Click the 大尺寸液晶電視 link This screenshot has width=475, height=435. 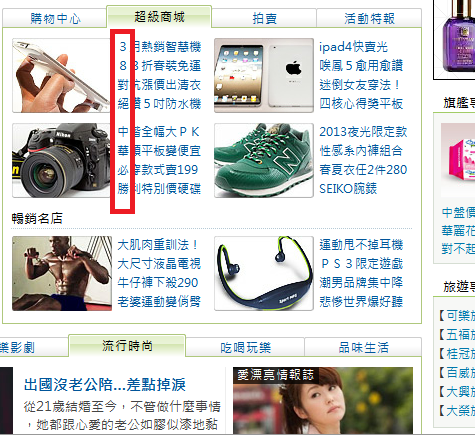tap(159, 264)
